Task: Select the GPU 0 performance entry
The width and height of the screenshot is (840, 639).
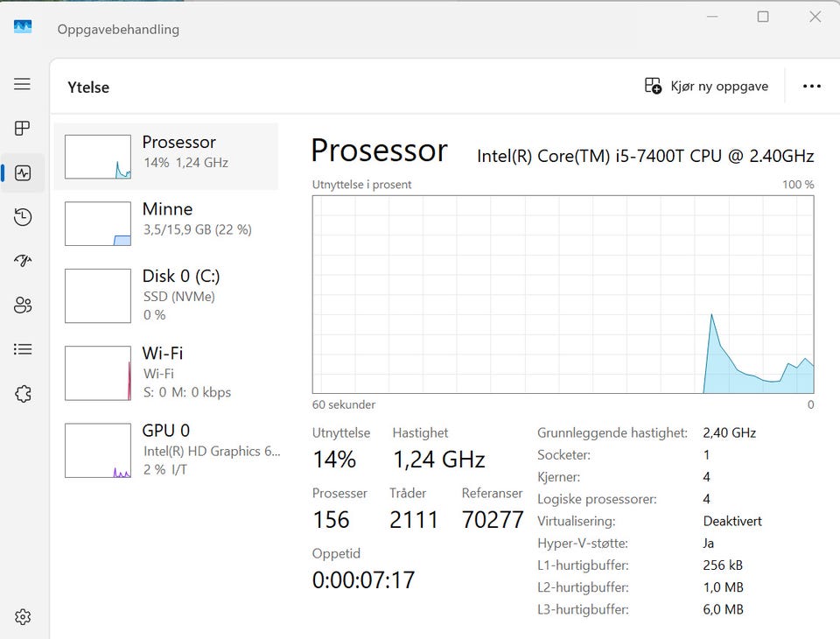Action: point(166,450)
